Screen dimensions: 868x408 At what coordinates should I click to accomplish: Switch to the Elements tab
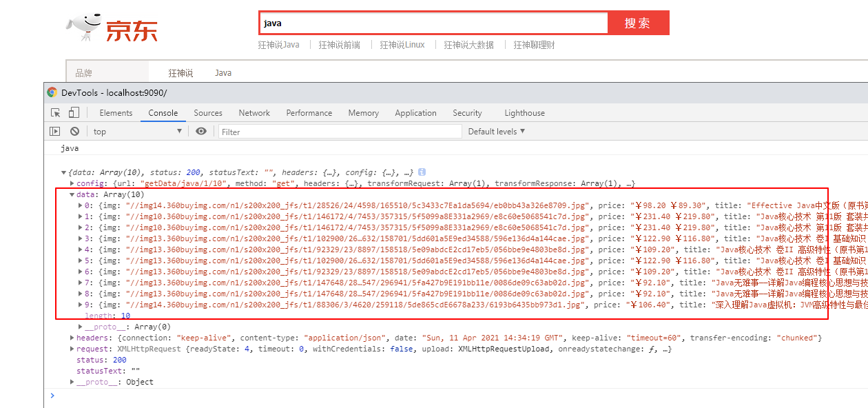[x=116, y=113]
